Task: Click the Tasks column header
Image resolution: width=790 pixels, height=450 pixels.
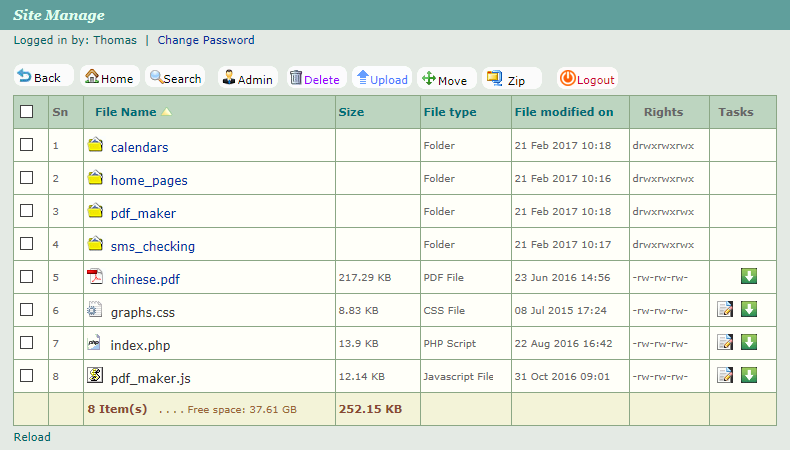Action: 736,112
